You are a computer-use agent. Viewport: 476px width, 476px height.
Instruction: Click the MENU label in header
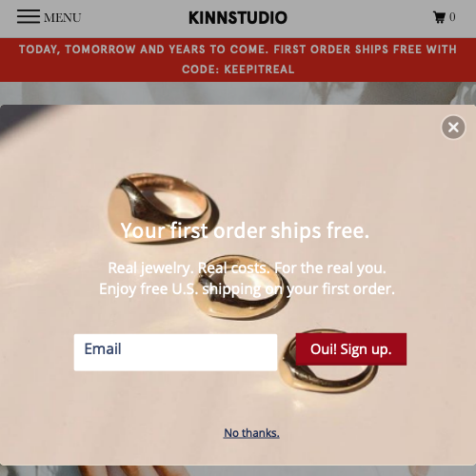(63, 18)
